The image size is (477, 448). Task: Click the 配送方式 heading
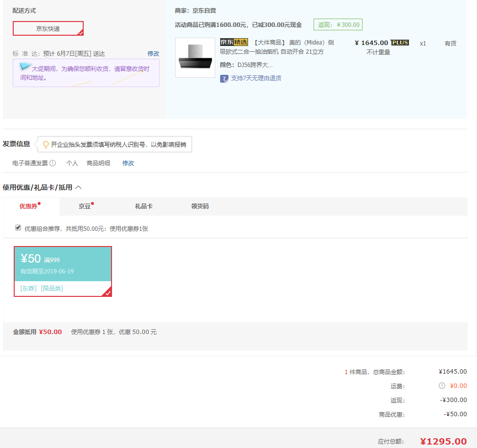pos(24,11)
